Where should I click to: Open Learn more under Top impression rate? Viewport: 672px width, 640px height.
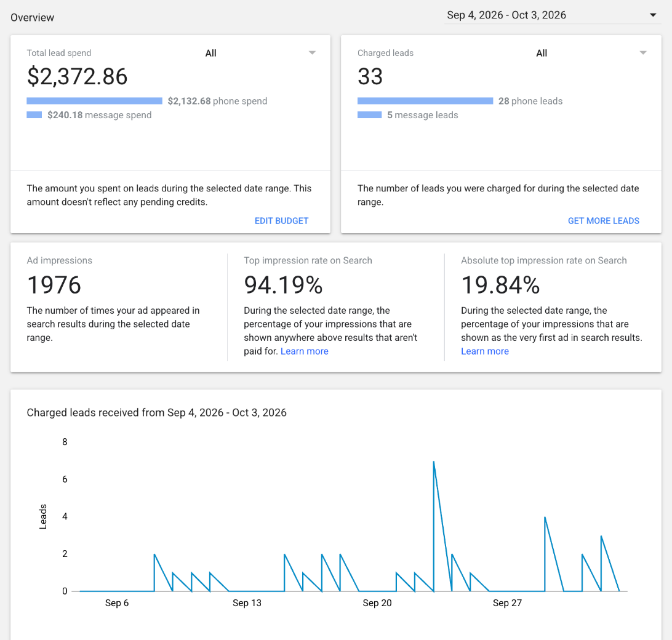click(304, 351)
